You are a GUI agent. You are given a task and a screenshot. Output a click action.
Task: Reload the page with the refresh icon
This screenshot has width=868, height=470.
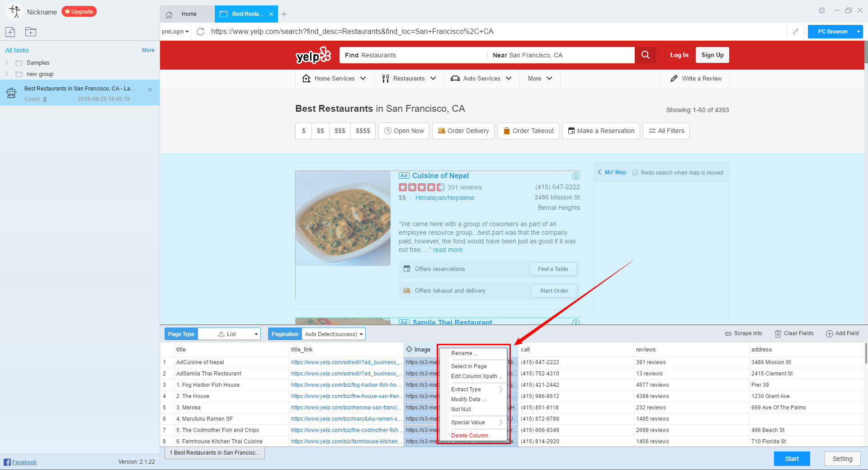tap(201, 32)
